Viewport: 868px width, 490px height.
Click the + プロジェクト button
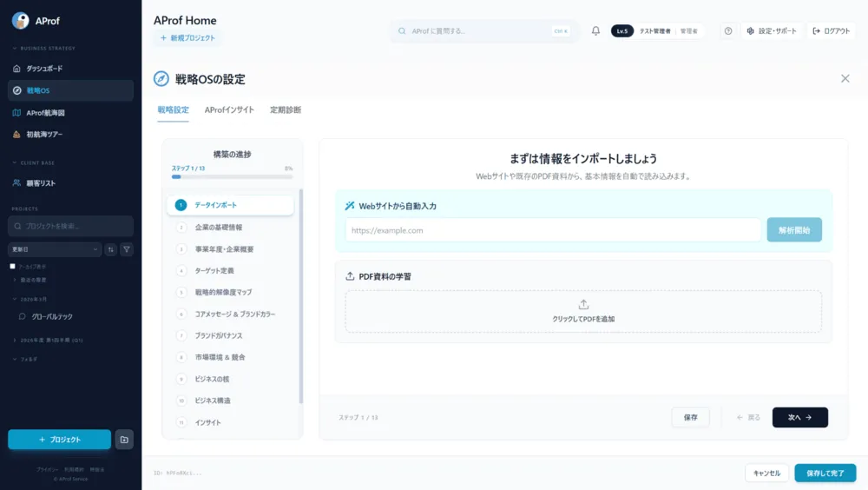[59, 440]
